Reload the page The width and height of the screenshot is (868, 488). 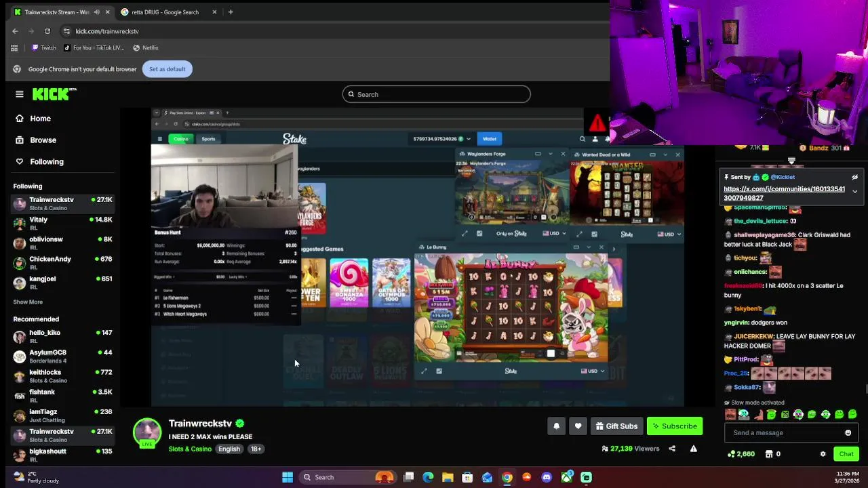coord(47,31)
